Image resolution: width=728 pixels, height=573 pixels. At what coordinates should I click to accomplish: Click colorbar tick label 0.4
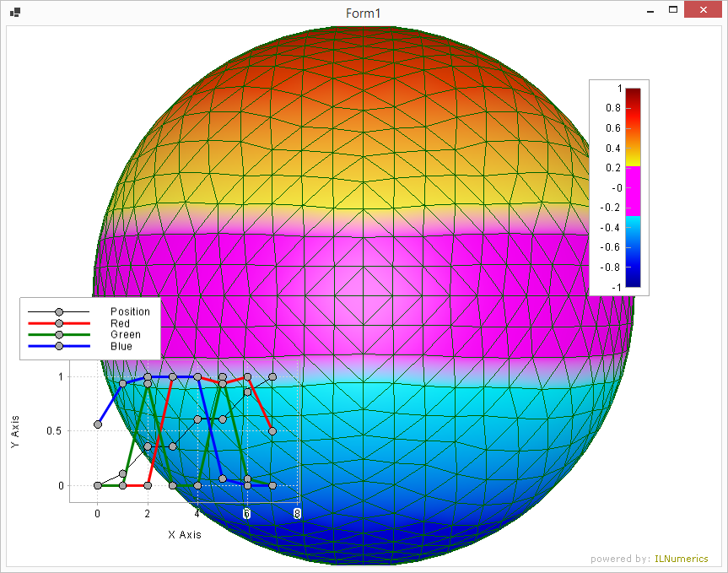pyautogui.click(x=613, y=149)
